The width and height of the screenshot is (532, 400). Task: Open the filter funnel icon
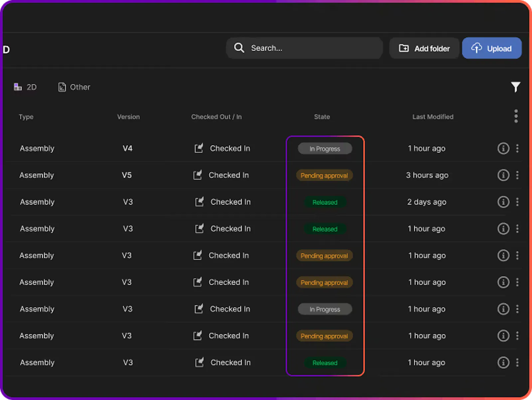point(515,87)
